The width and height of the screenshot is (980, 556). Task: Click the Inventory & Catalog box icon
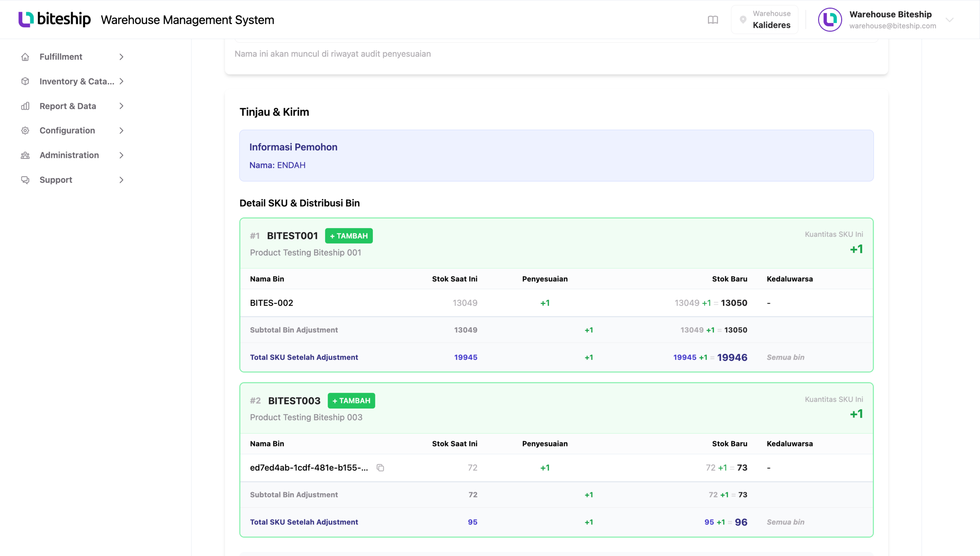pyautogui.click(x=25, y=81)
